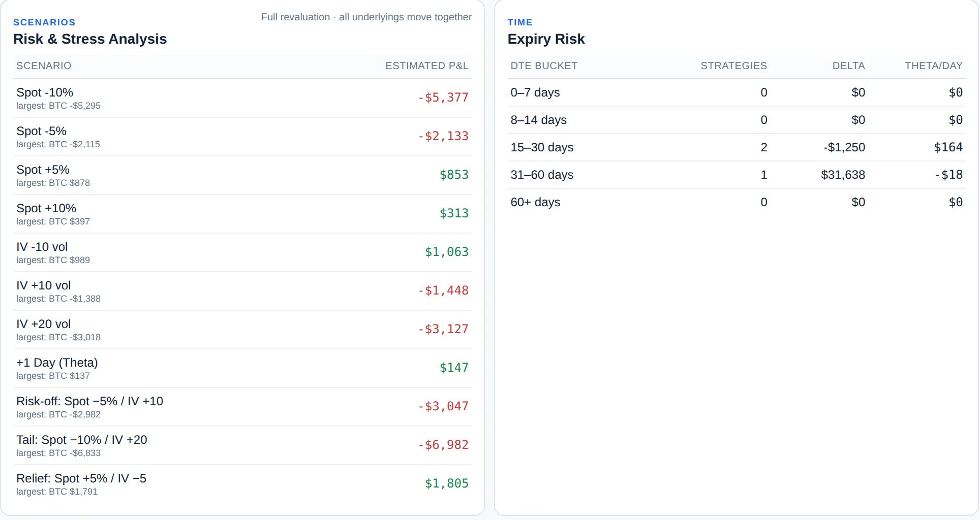The width and height of the screenshot is (980, 520).
Task: Select the $147 theta P&L value
Action: click(x=454, y=368)
